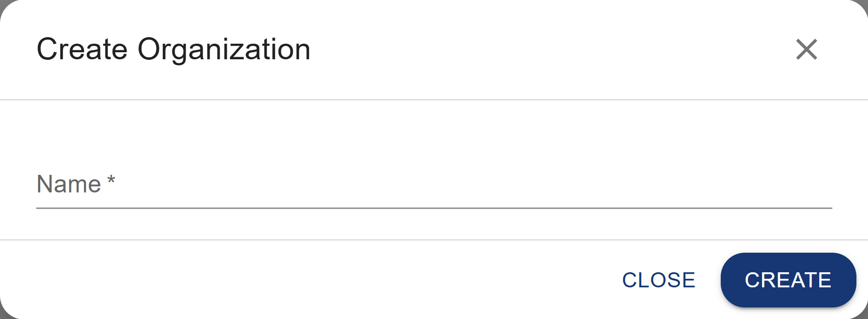Click the Create Organization title text
This screenshot has width=868, height=319.
point(173,49)
